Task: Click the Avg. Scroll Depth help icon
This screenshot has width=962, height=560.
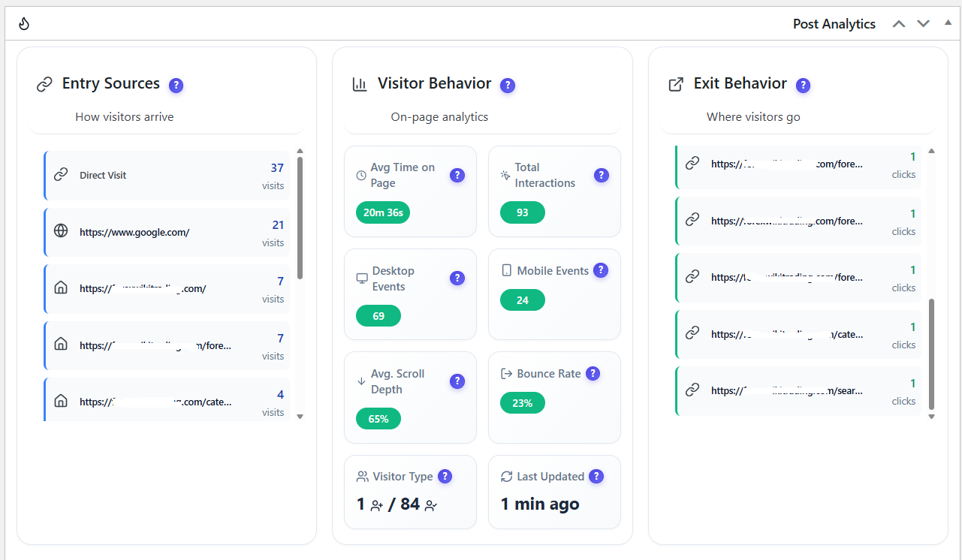Action: click(x=457, y=381)
